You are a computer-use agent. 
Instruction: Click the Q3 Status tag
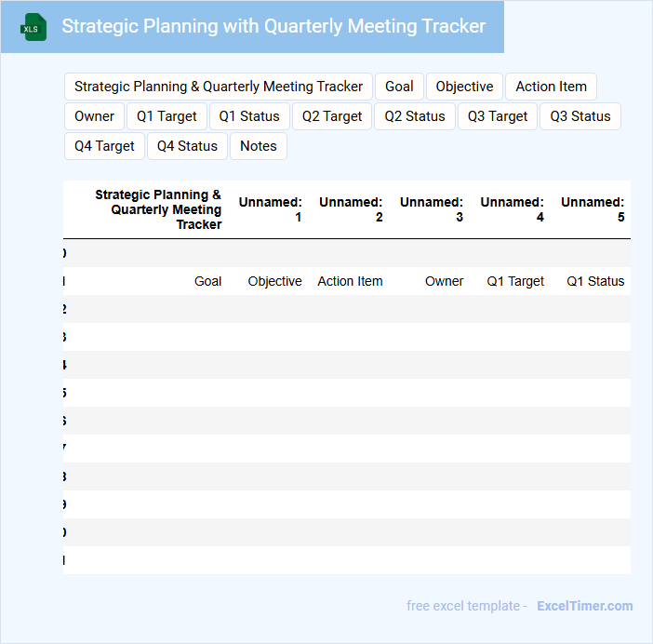[x=580, y=116]
